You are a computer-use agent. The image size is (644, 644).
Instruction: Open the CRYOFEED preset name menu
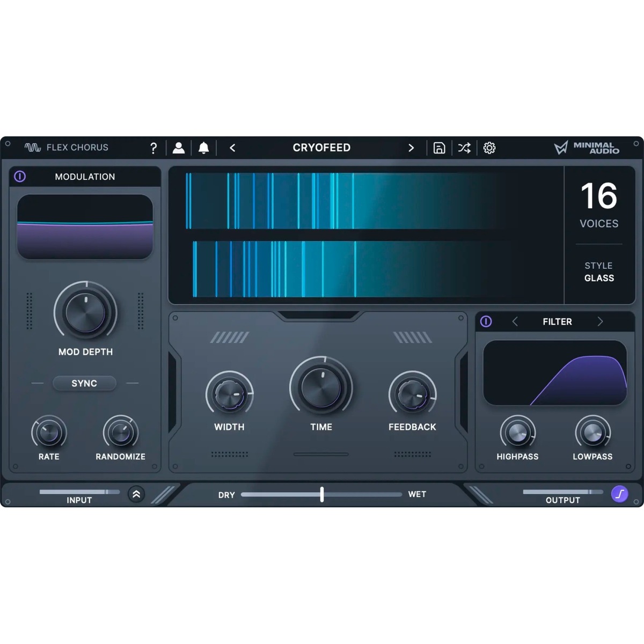pos(321,148)
